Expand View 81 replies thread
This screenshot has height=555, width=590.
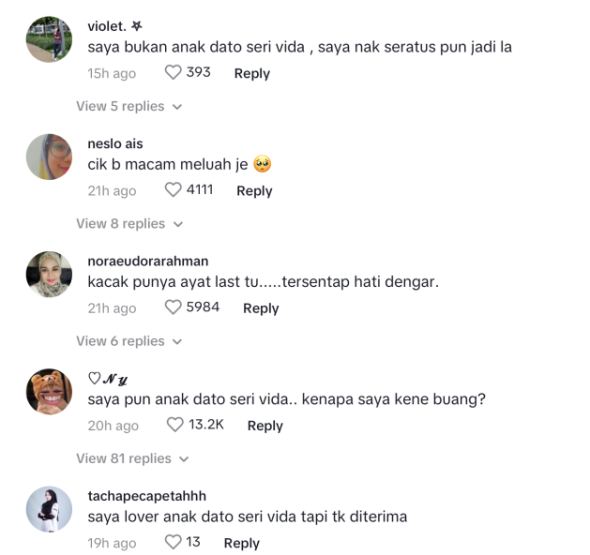point(132,459)
